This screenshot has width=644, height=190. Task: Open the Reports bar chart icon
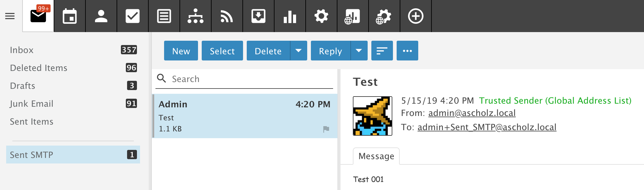290,16
